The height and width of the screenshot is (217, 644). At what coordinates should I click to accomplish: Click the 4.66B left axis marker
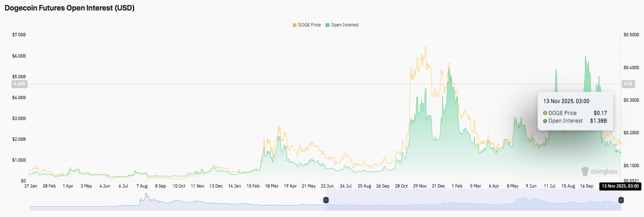(x=21, y=84)
